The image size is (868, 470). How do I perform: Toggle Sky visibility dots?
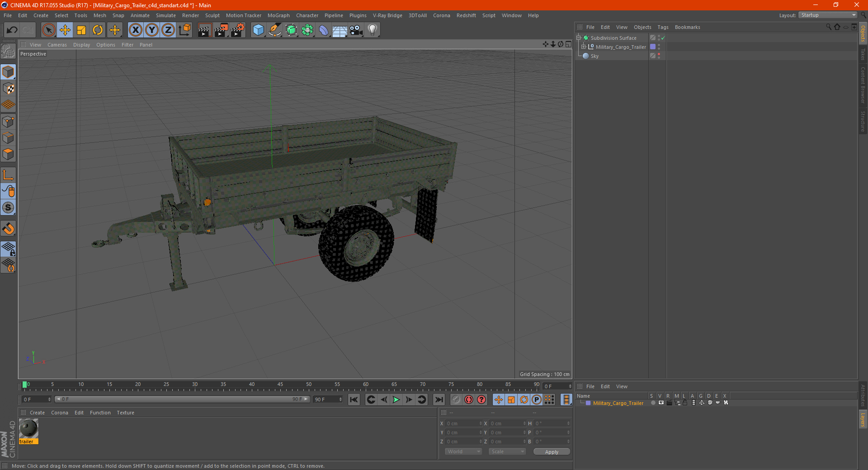click(x=659, y=56)
